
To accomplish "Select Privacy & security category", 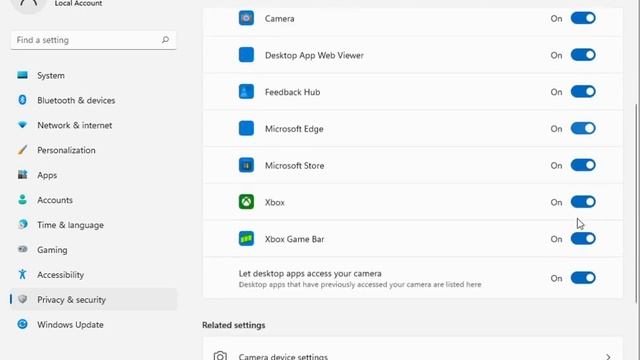I will pyautogui.click(x=94, y=299).
